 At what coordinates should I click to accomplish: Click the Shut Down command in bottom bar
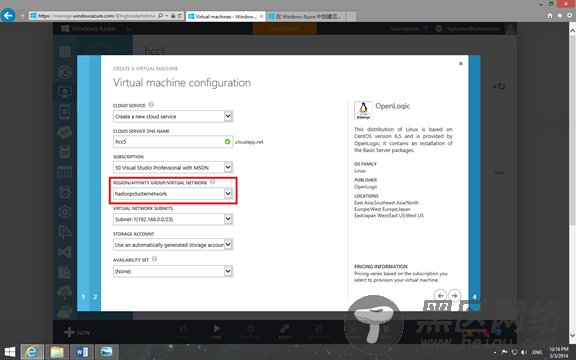coord(250,332)
